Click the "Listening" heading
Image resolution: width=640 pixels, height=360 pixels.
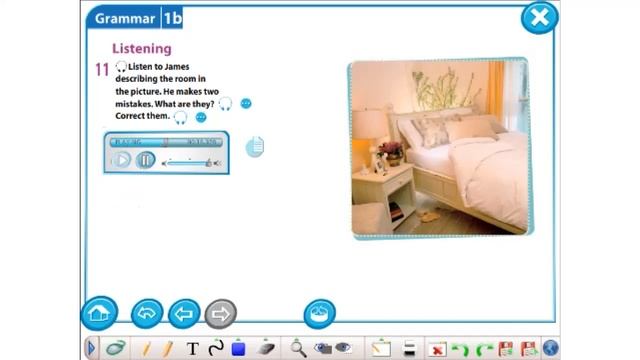(142, 49)
